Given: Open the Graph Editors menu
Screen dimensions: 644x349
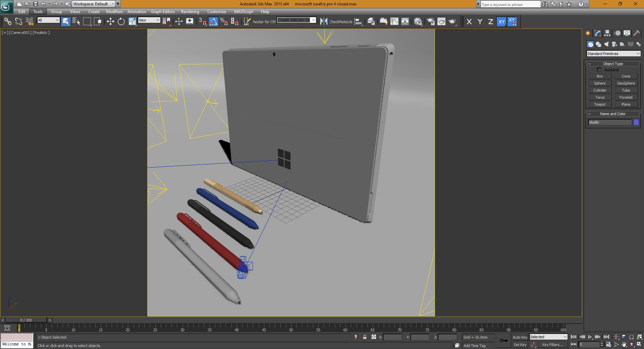Looking at the screenshot, I should [x=163, y=12].
